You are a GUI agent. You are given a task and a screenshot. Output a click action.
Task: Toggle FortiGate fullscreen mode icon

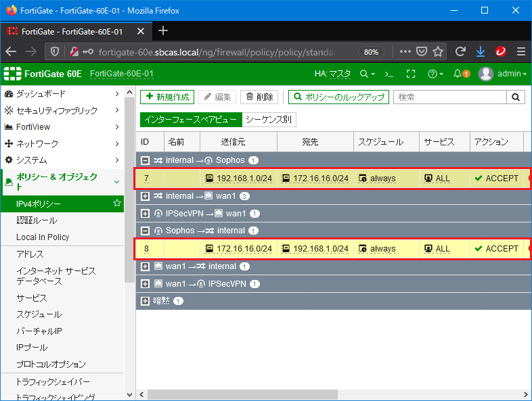click(x=411, y=74)
